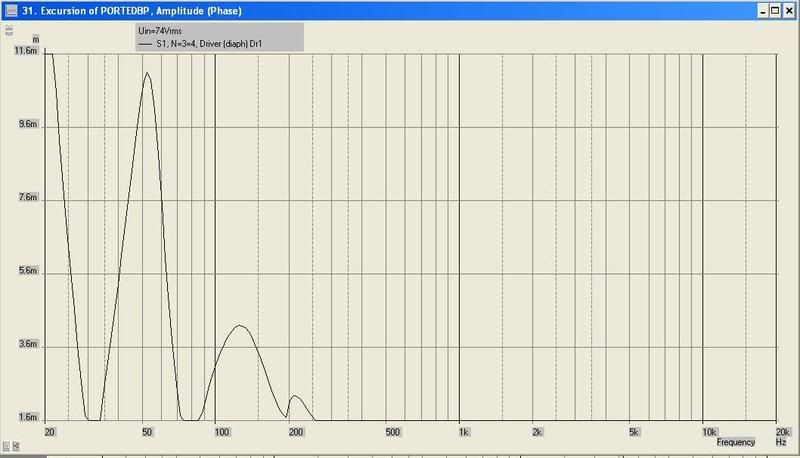This screenshot has width=800, height=458.
Task: Click the 1.6m y-axis minimum label
Action: tap(27, 417)
